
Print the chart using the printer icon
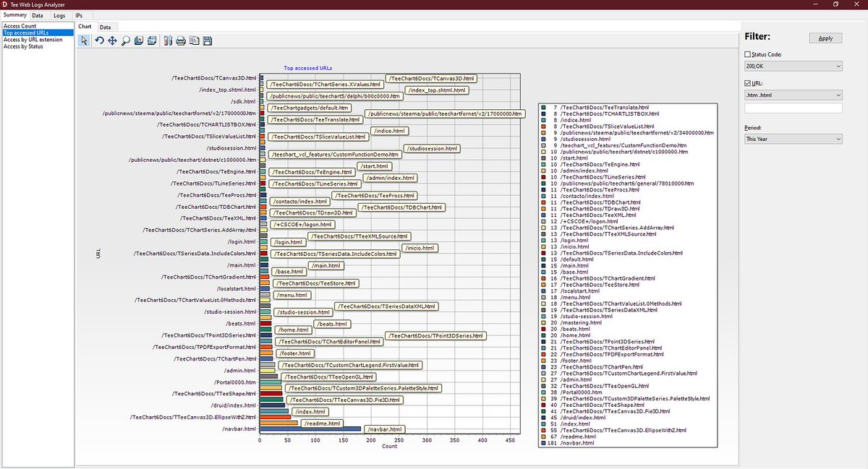[181, 40]
